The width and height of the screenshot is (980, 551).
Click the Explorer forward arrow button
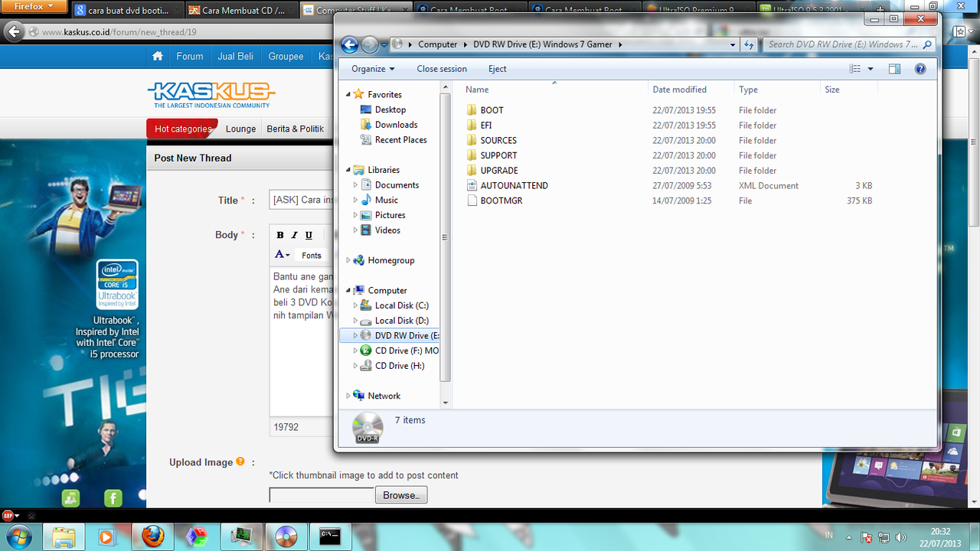pos(370,44)
